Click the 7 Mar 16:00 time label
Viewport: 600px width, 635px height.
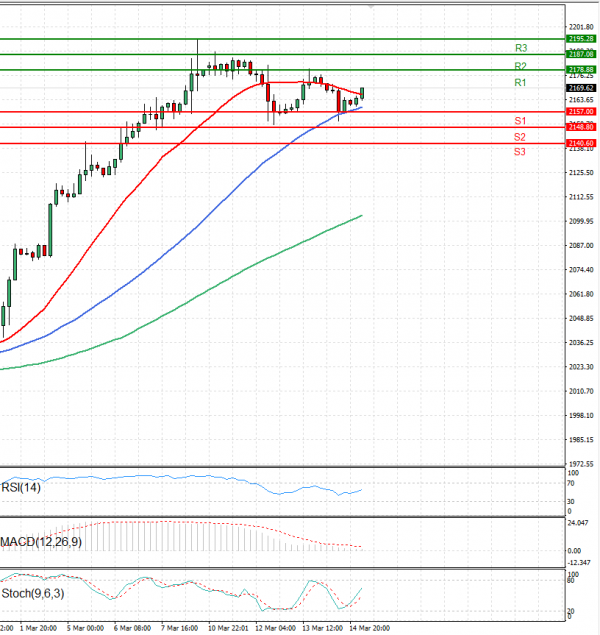coord(179,628)
